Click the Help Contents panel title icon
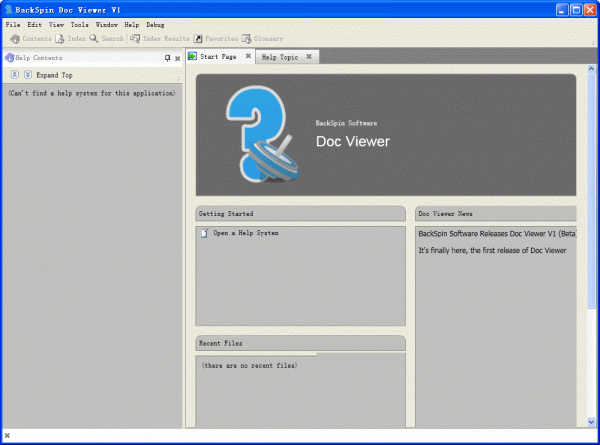The image size is (600, 445). pos(10,58)
